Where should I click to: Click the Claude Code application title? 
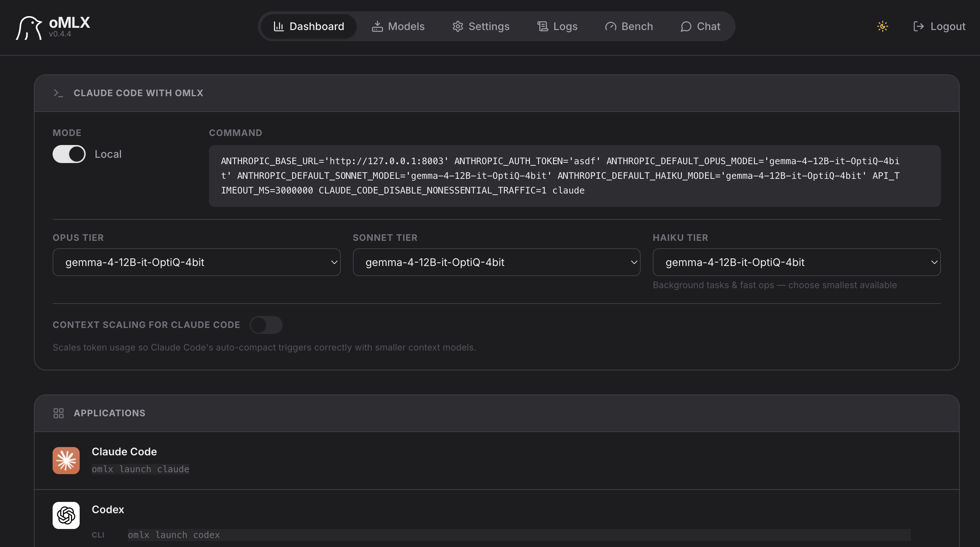[124, 452]
